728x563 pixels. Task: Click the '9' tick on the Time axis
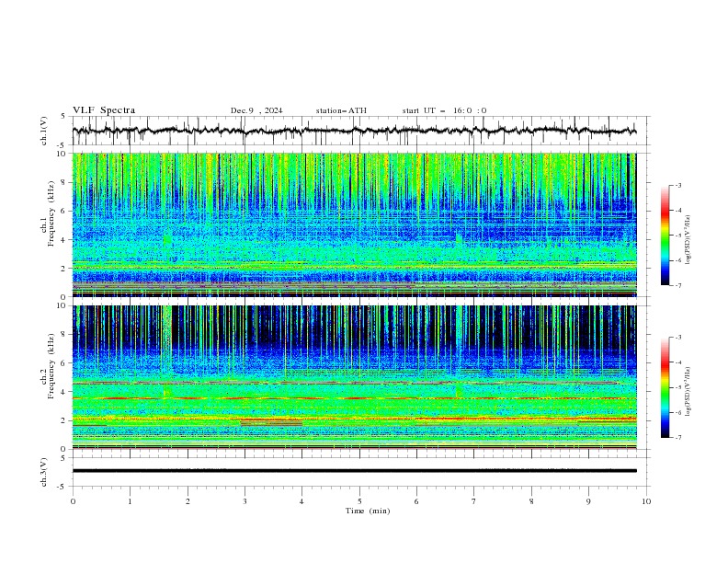tap(588, 501)
